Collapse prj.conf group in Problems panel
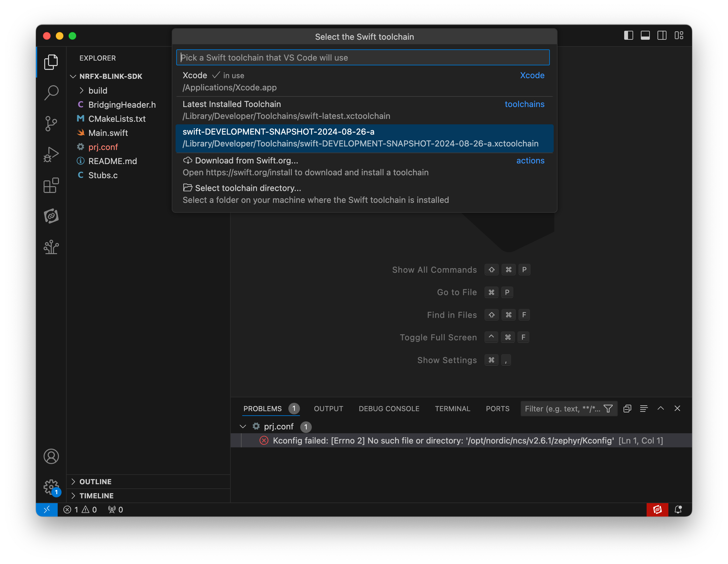The width and height of the screenshot is (728, 564). pos(243,426)
